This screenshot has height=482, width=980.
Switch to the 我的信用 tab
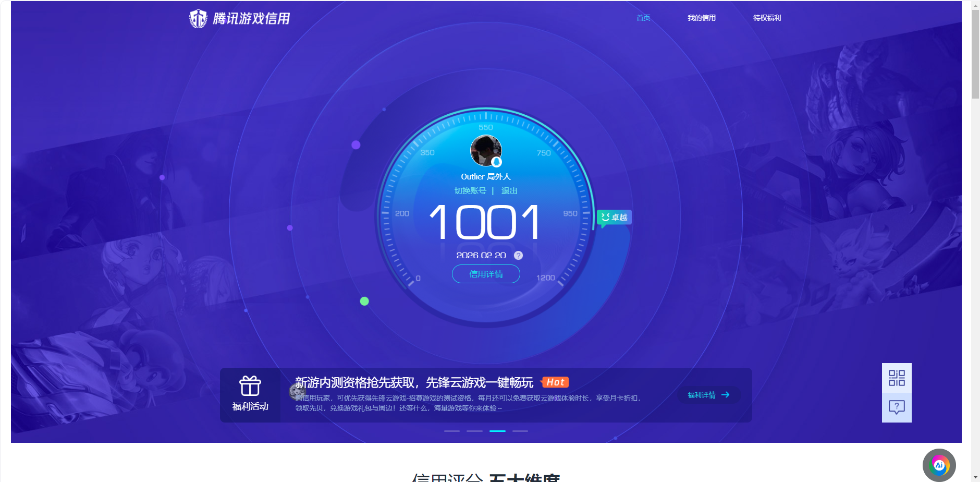pos(701,17)
